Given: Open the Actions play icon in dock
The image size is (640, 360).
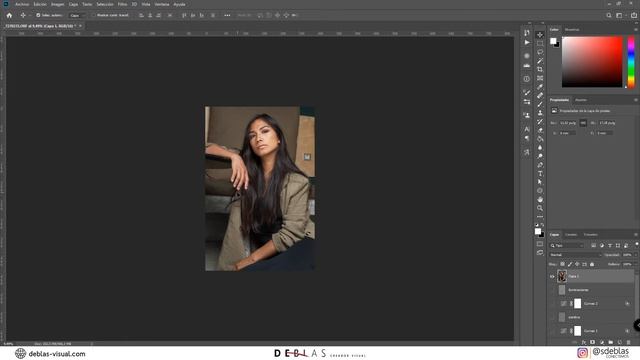Looking at the screenshot, I should [x=527, y=42].
